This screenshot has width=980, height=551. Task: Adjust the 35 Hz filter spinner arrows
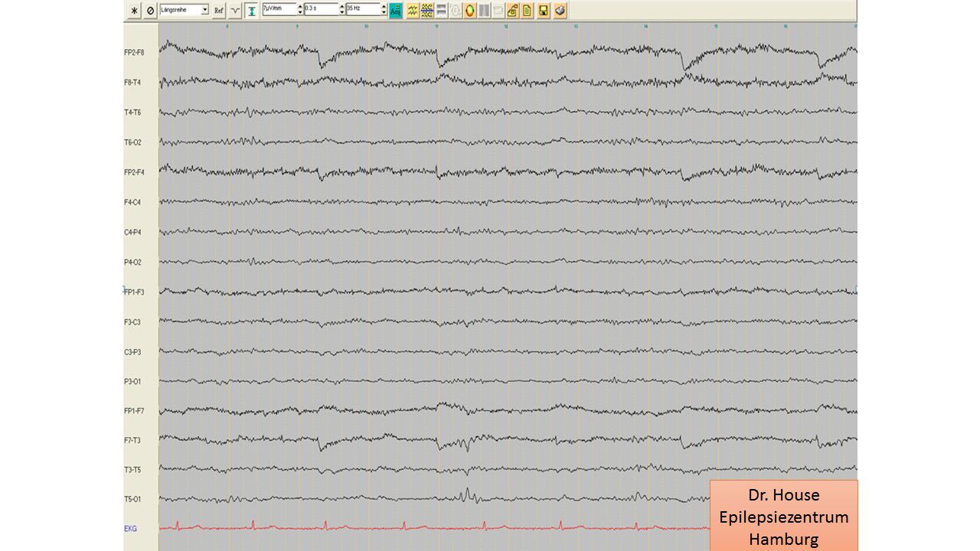pos(384,10)
